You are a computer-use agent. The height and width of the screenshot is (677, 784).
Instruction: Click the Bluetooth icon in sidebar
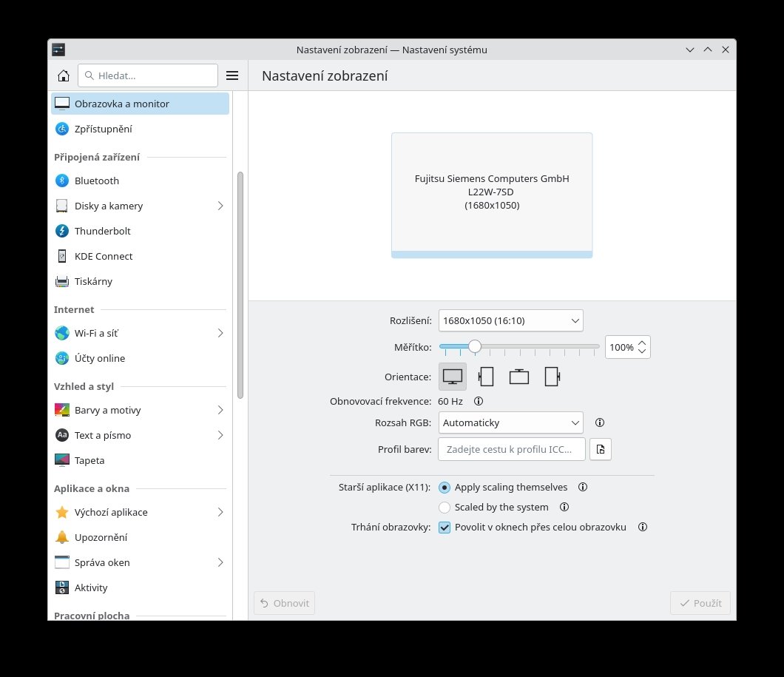pos(62,181)
